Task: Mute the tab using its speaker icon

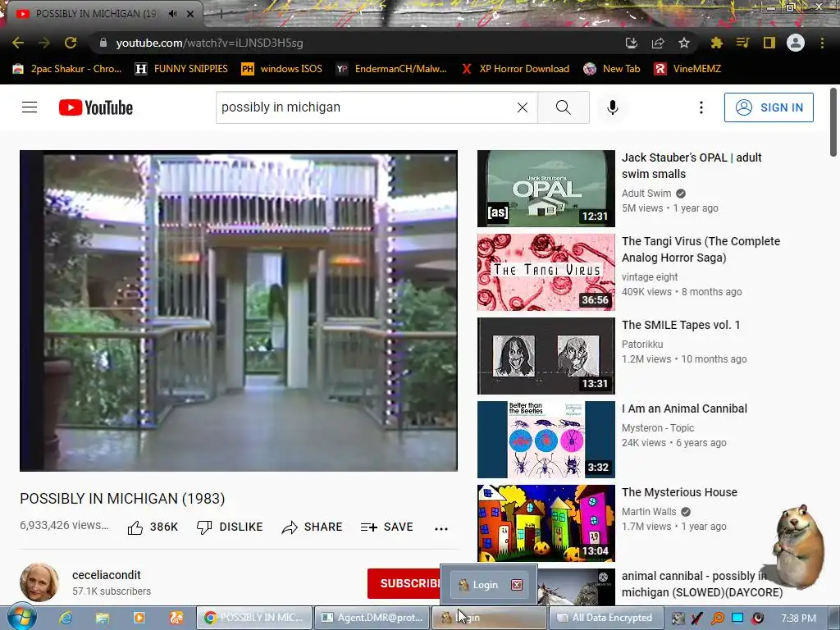Action: click(172, 14)
